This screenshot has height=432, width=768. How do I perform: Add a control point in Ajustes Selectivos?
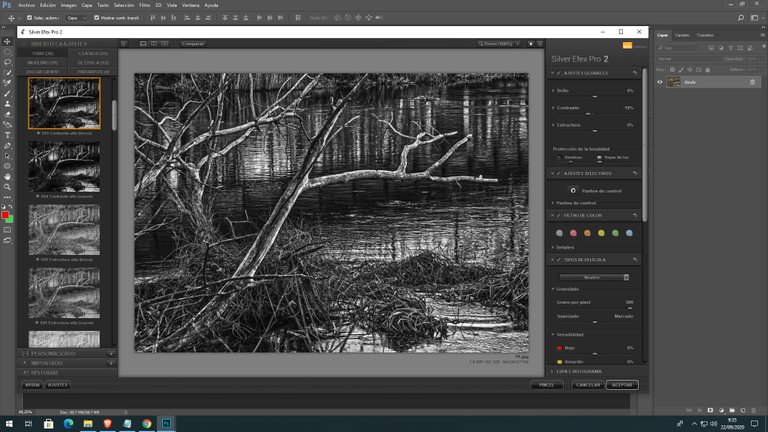point(573,191)
